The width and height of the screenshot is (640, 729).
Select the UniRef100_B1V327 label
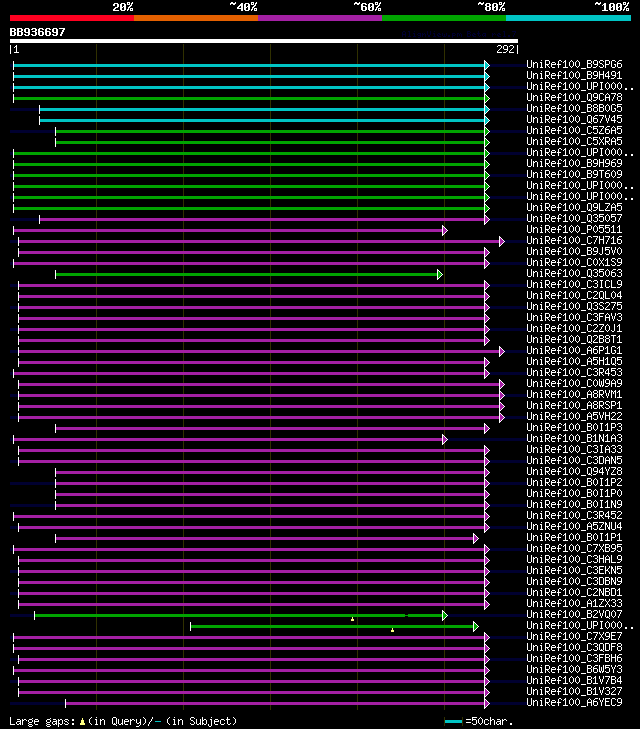tap(574, 691)
